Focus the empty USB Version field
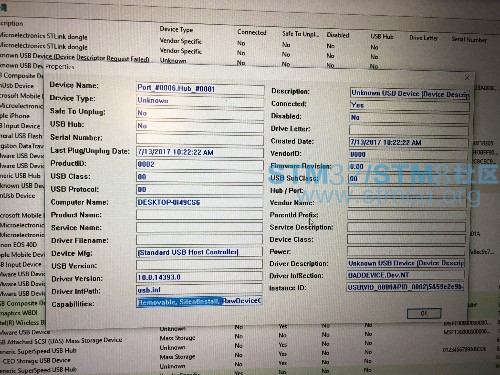Screen dimensions: 500x375 [200, 265]
